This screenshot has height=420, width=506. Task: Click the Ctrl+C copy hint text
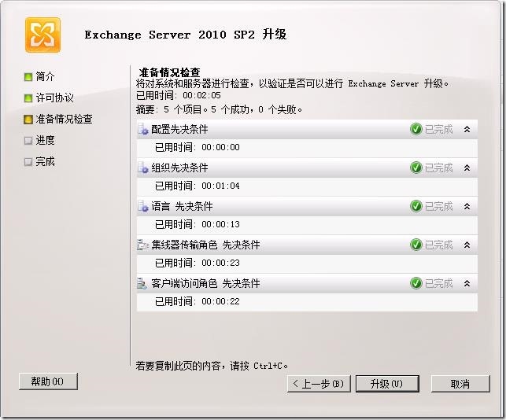pyautogui.click(x=212, y=366)
